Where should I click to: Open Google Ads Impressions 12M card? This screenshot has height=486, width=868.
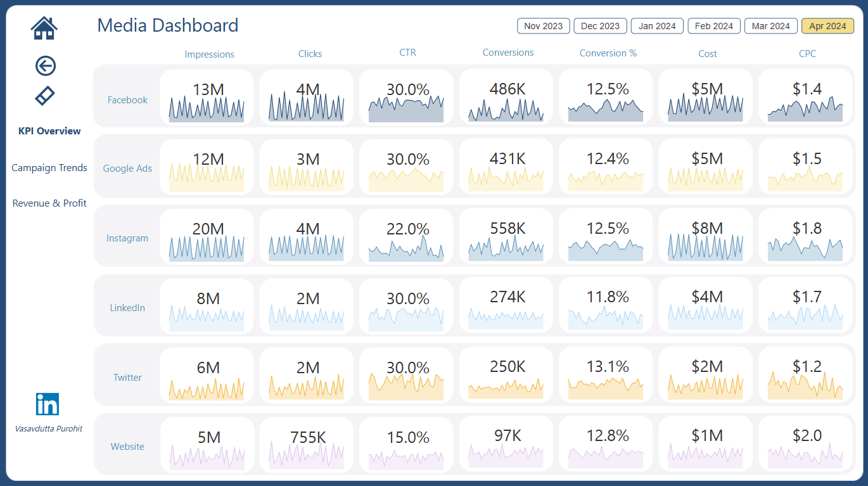click(207, 168)
